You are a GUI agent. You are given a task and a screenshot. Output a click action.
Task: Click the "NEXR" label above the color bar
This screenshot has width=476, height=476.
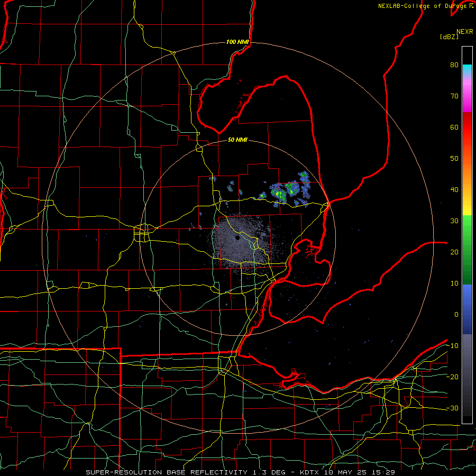coord(464,32)
